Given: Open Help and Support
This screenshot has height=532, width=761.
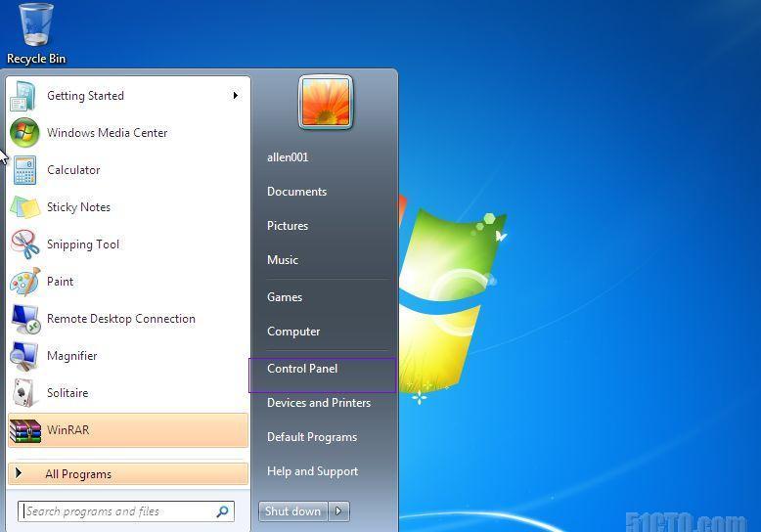Looking at the screenshot, I should pos(312,471).
